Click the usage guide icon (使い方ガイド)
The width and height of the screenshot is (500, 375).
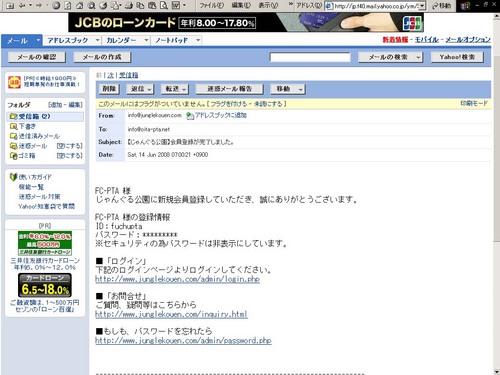tap(13, 177)
